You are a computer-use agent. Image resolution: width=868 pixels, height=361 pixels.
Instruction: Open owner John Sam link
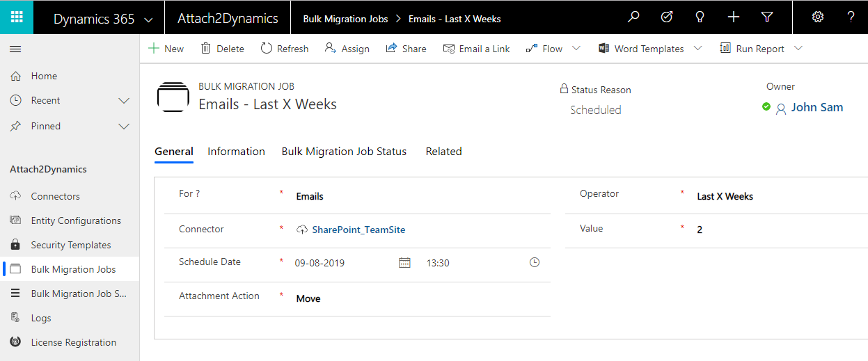pos(817,107)
